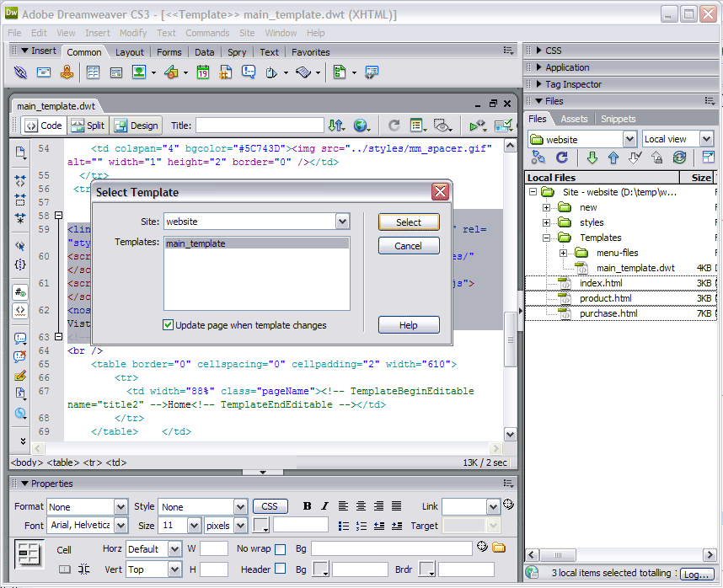Screen dimensions: 723x588
Task: Browse for background image folder icon
Action: tap(499, 548)
